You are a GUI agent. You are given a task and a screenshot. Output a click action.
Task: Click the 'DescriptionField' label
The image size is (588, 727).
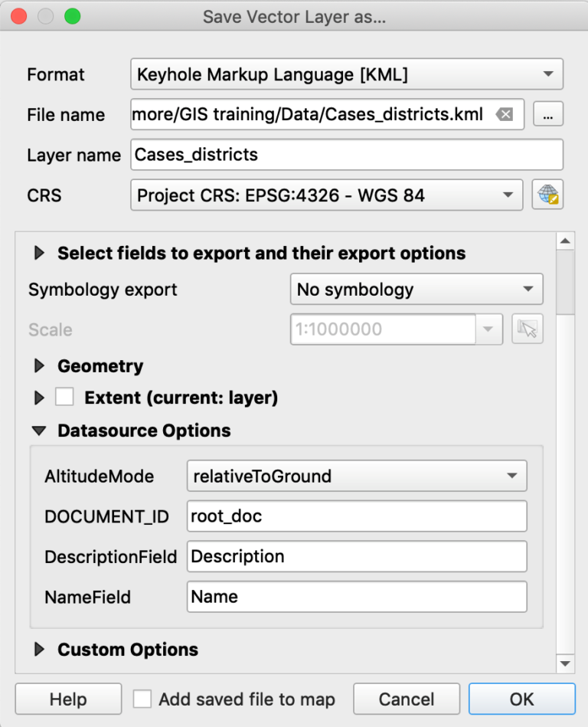[111, 557]
